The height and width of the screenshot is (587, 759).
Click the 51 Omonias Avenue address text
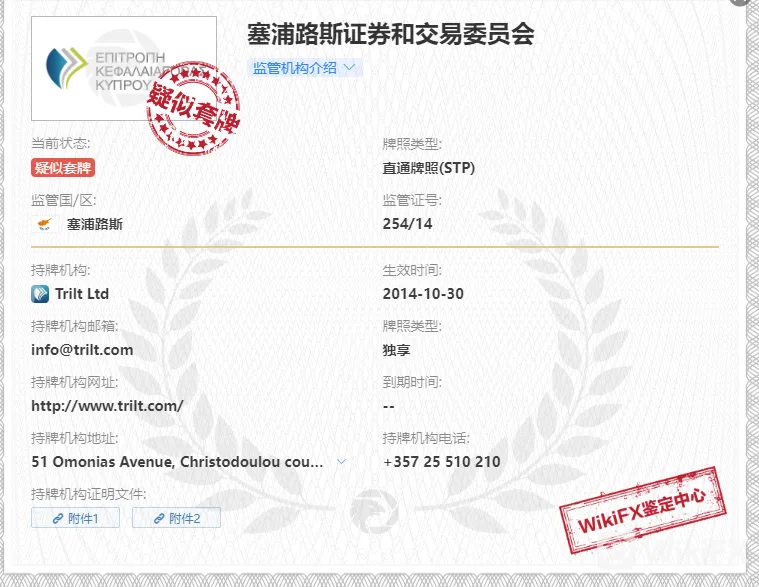(x=177, y=462)
